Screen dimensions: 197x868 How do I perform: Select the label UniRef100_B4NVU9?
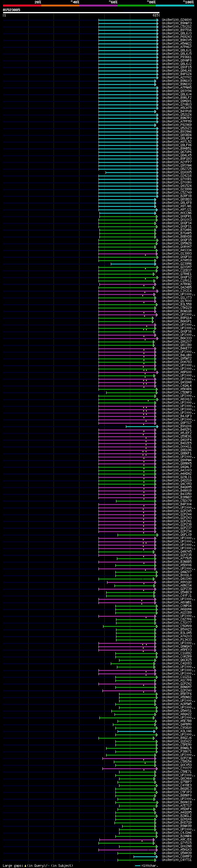coord(177,491)
